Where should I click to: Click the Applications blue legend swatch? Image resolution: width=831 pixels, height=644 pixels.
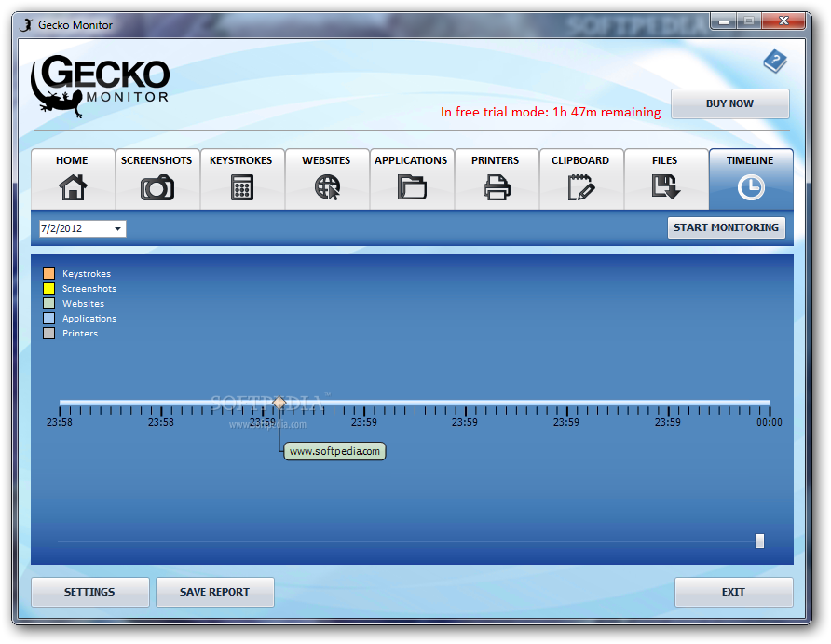coord(48,318)
